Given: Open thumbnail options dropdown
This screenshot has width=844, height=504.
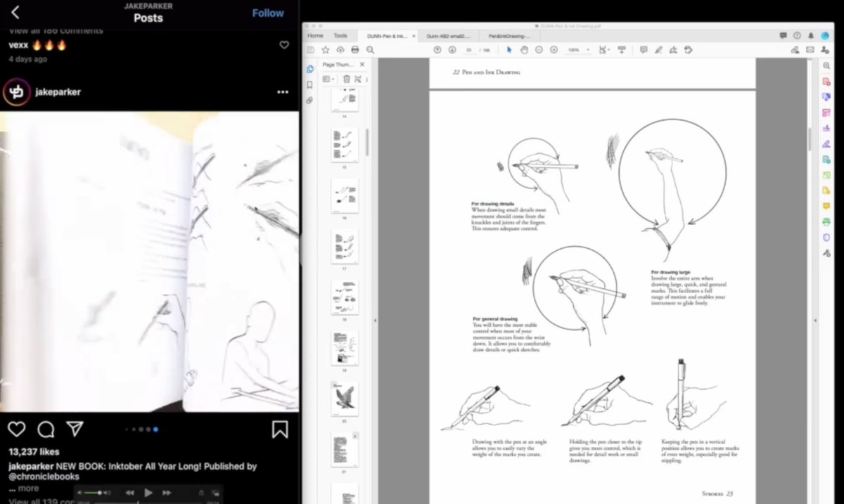Looking at the screenshot, I should click(x=329, y=79).
